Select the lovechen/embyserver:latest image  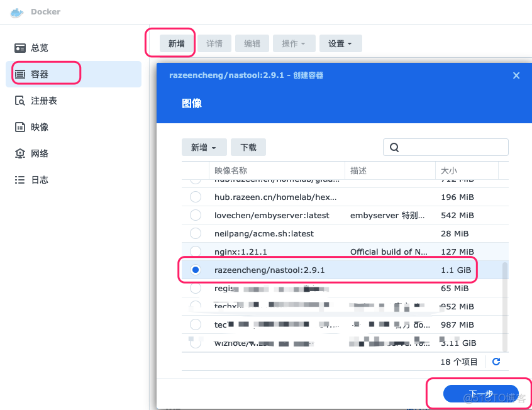tap(196, 215)
